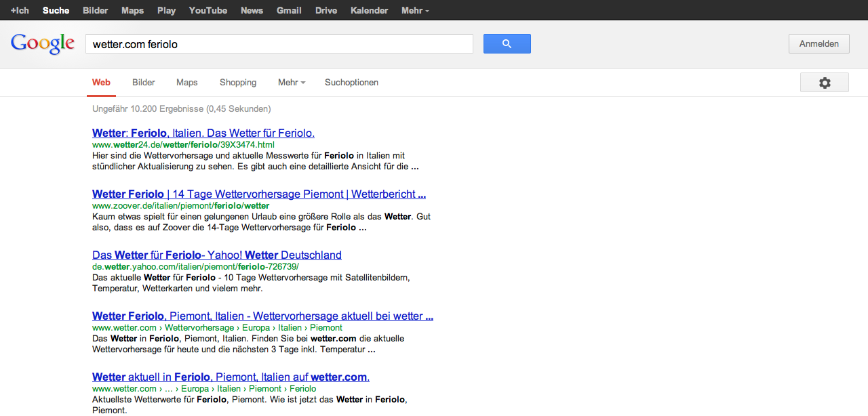Open the wetter24.de Feriolo result link
The height and width of the screenshot is (416, 868).
click(203, 133)
